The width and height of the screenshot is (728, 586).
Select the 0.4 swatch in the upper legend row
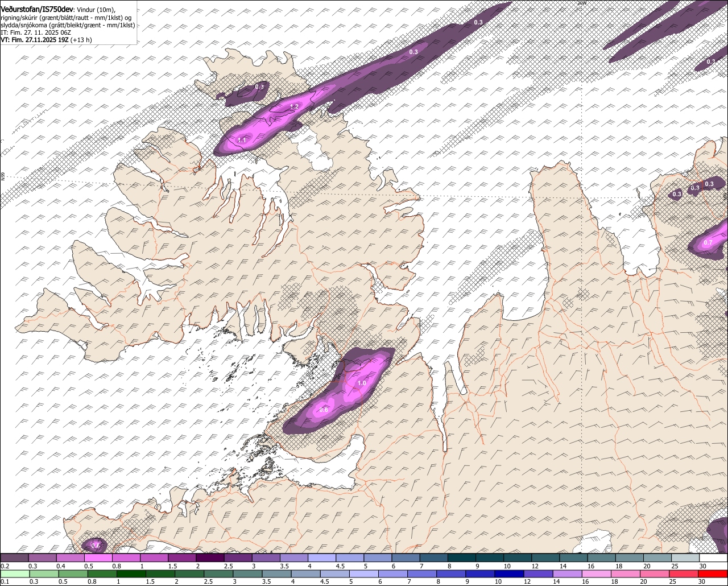pyautogui.click(x=70, y=558)
